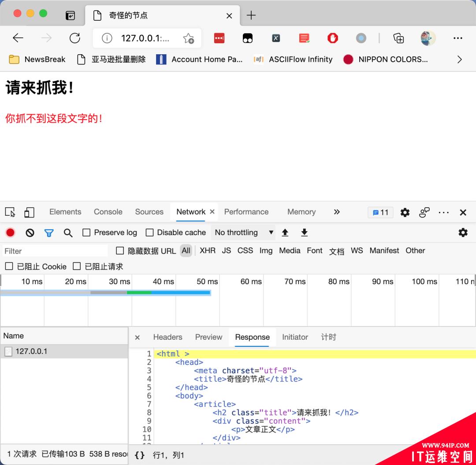
Task: Filter requests by WS type
Action: (x=357, y=251)
